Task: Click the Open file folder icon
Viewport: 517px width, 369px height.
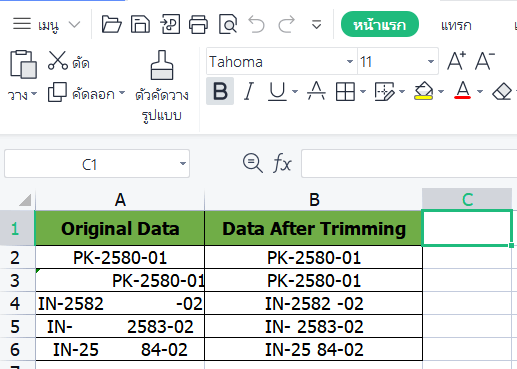Action: (x=111, y=24)
